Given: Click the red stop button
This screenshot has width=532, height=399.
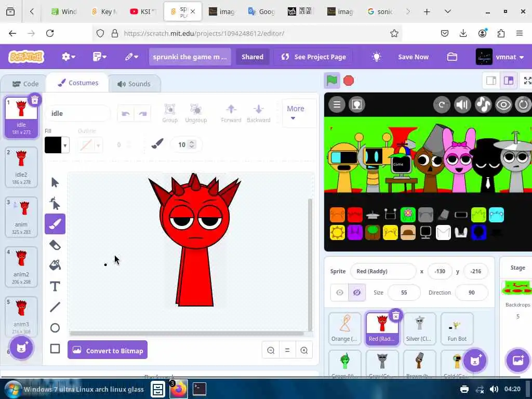Looking at the screenshot, I should pyautogui.click(x=349, y=81).
